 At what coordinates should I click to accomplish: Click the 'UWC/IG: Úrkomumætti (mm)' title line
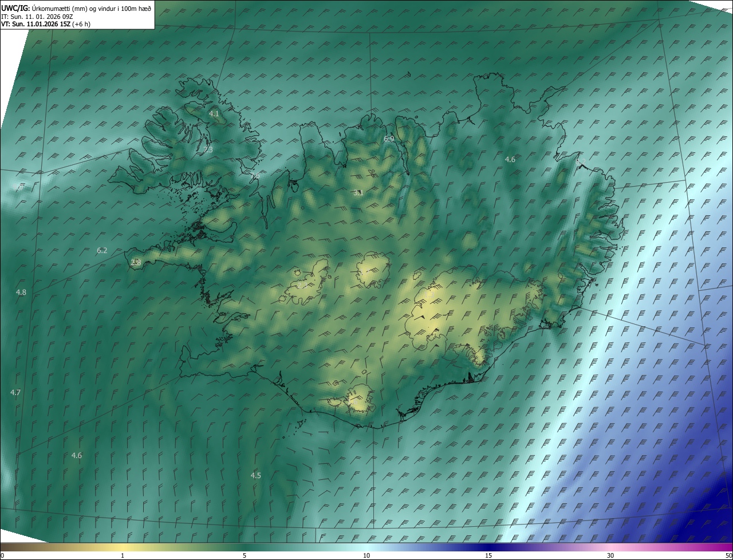point(77,7)
